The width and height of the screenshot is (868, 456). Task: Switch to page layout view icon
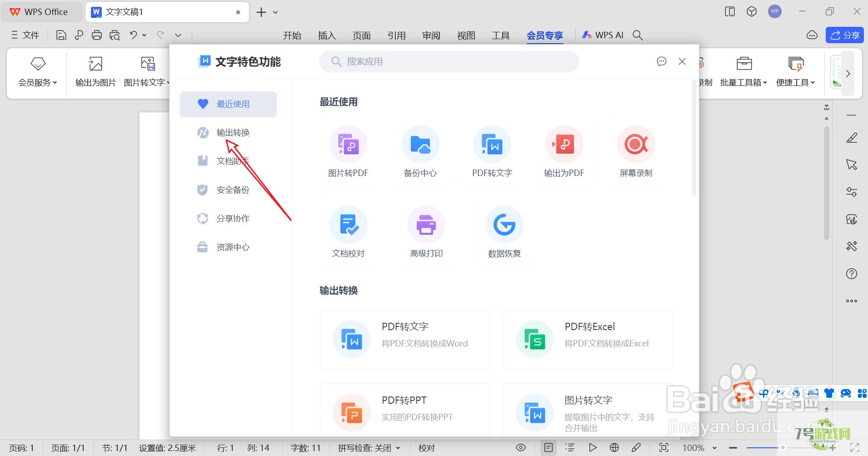pyautogui.click(x=549, y=448)
